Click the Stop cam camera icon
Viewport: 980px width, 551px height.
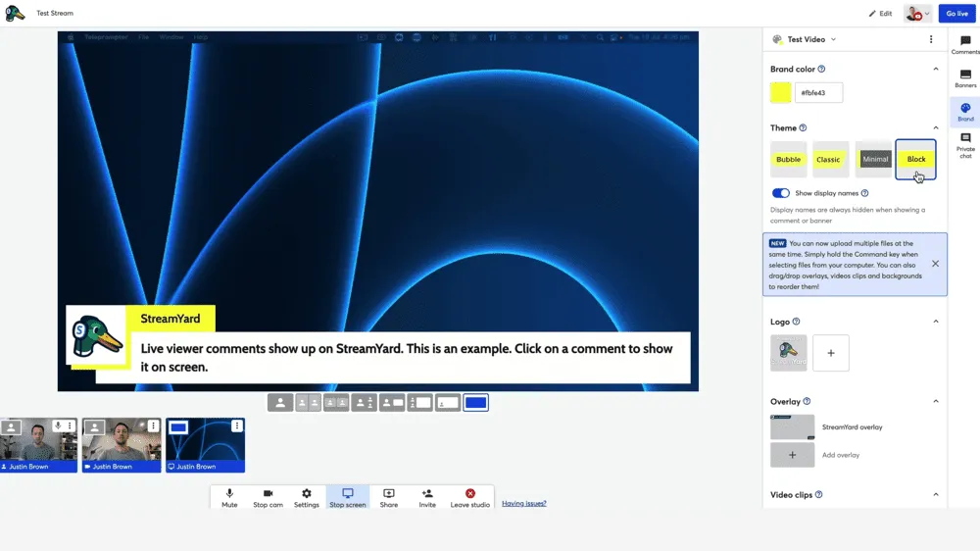[x=268, y=497]
